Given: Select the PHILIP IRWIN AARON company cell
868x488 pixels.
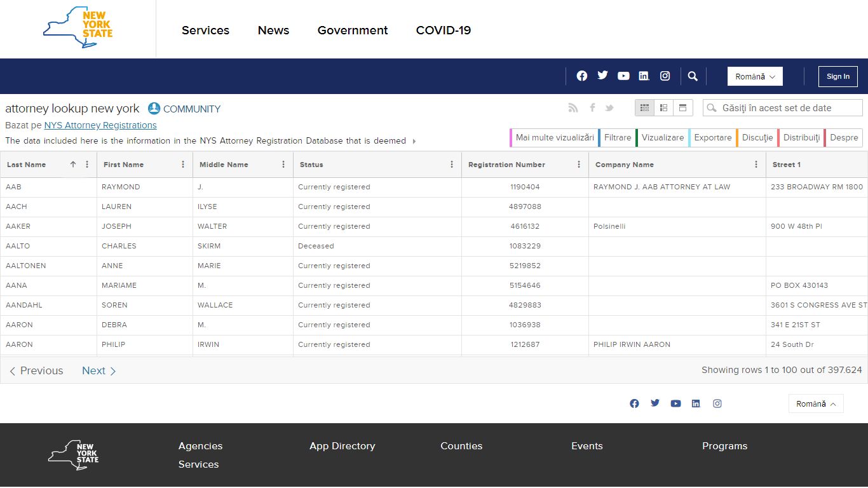Looking at the screenshot, I should coord(677,344).
